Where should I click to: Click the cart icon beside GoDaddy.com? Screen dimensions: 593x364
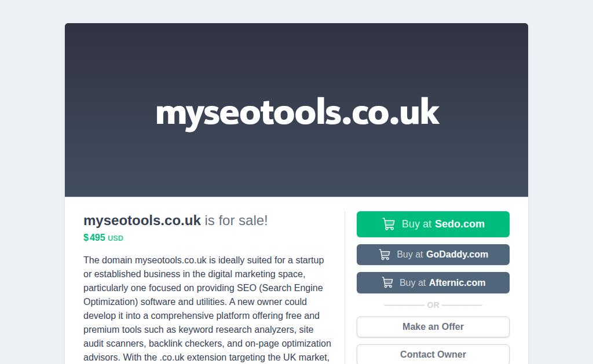tap(385, 255)
